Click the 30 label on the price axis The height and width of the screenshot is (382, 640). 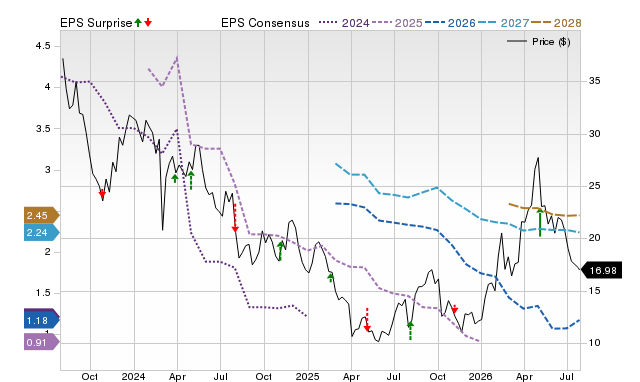click(x=594, y=133)
